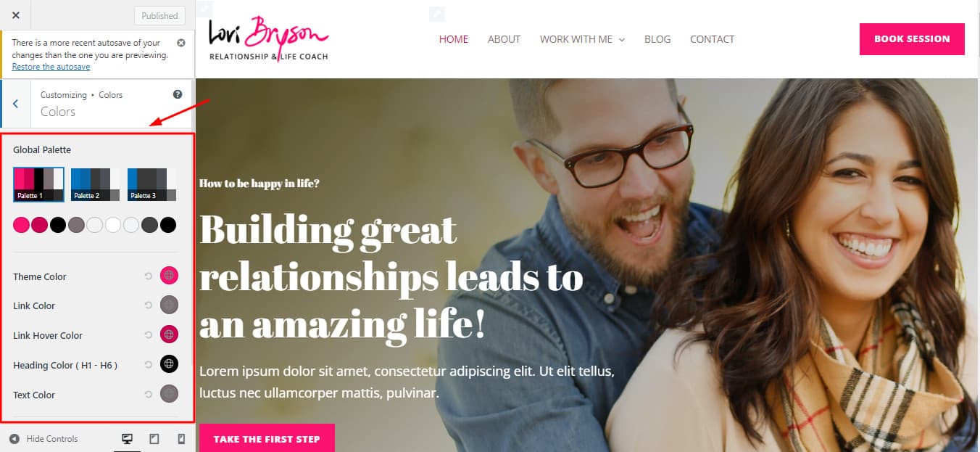Go back using the left chevron
980x452 pixels.
click(x=15, y=104)
